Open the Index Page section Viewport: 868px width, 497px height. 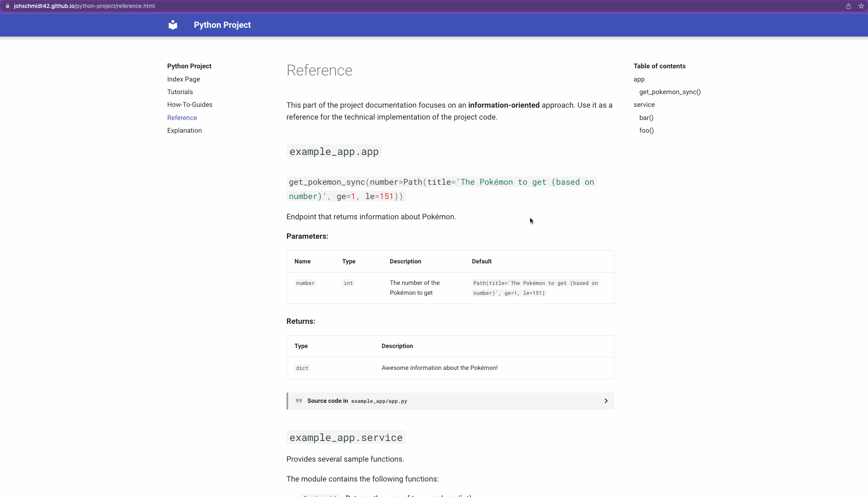pyautogui.click(x=183, y=79)
